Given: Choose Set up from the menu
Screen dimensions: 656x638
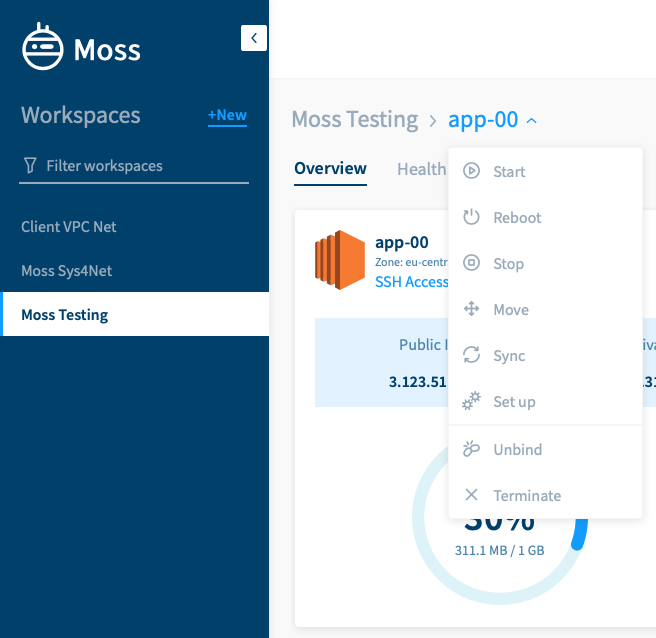Looking at the screenshot, I should point(545,402).
